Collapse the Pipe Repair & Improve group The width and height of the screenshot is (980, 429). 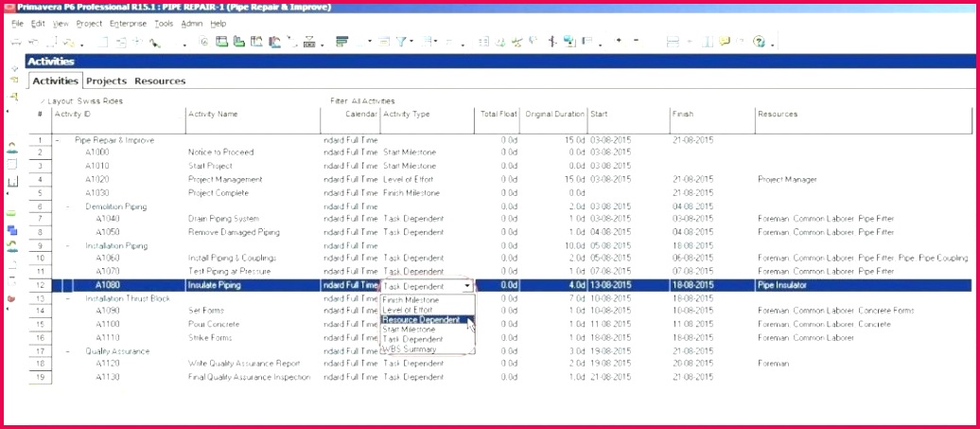click(57, 139)
